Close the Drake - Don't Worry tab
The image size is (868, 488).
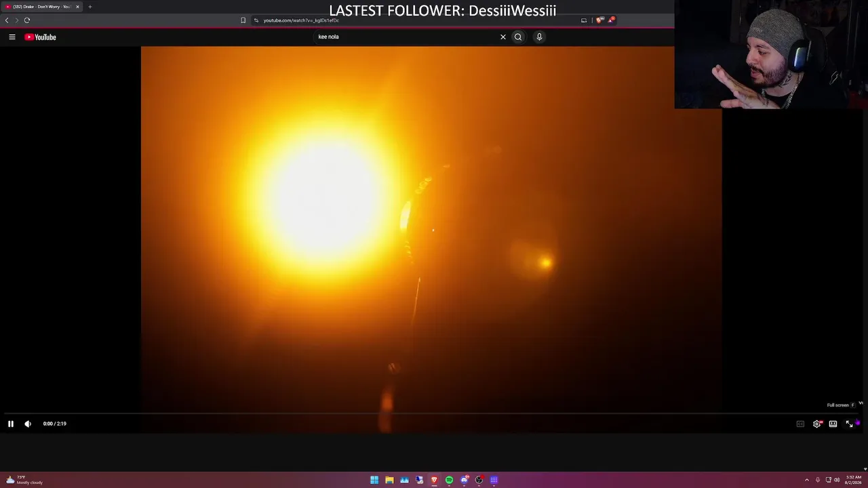coord(77,7)
